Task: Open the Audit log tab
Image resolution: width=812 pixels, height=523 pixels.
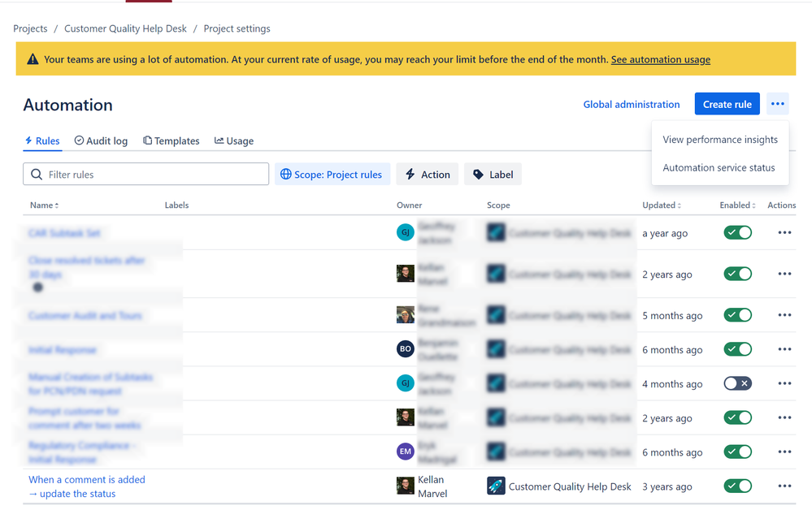Action: tap(101, 140)
